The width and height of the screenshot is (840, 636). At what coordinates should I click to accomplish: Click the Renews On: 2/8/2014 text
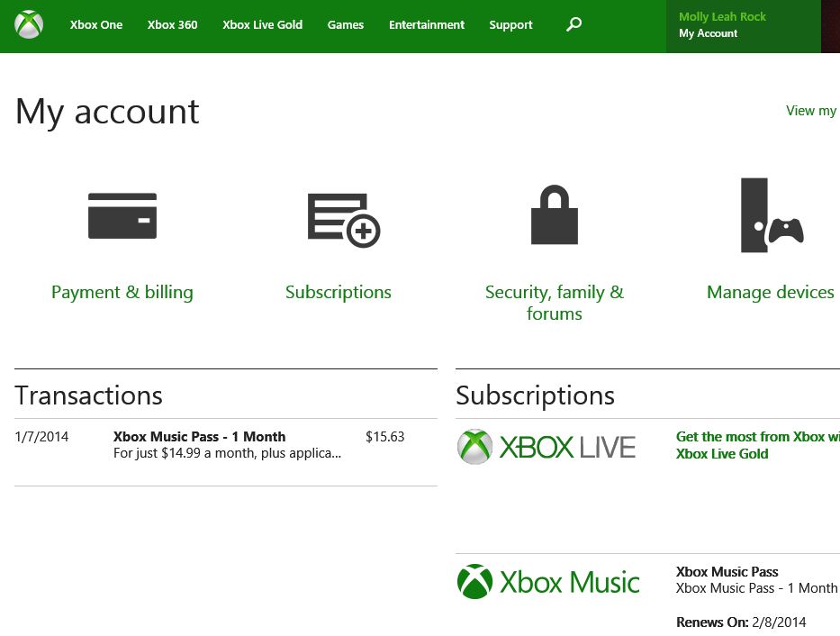tap(741, 622)
